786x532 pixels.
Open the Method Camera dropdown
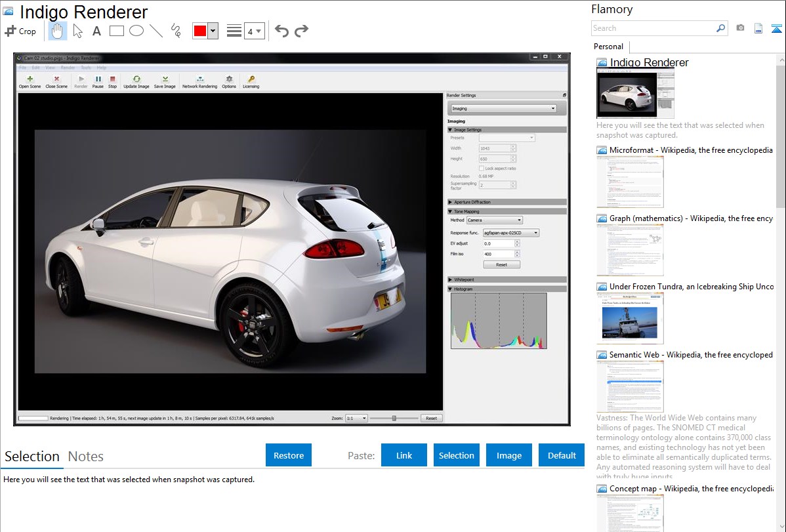[x=495, y=220]
